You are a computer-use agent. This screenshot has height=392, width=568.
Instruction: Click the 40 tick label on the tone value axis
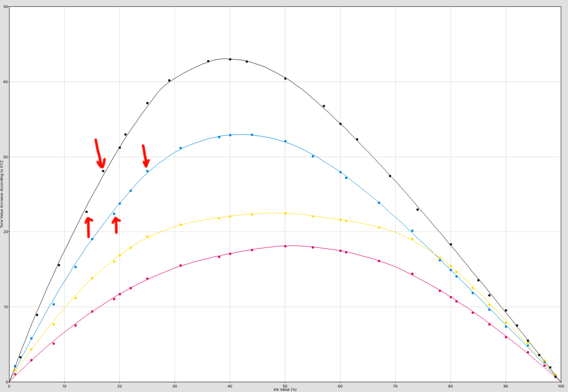[x=5, y=82]
